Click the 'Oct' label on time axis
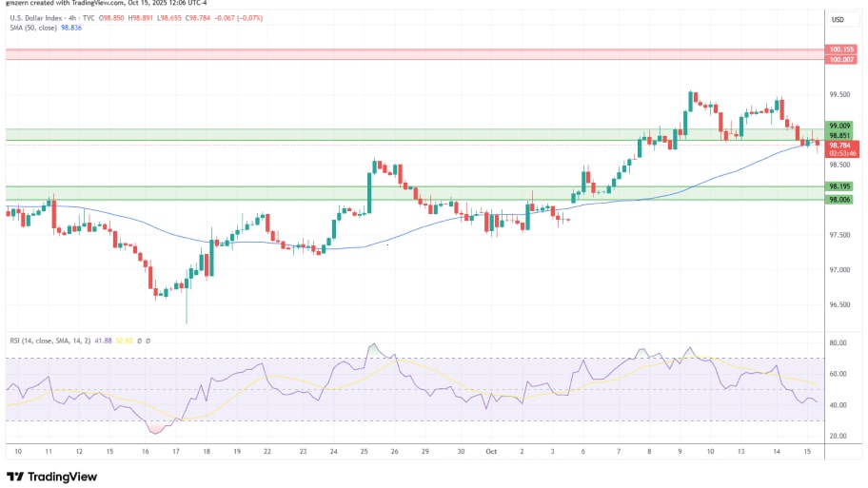868x488 pixels. (492, 451)
